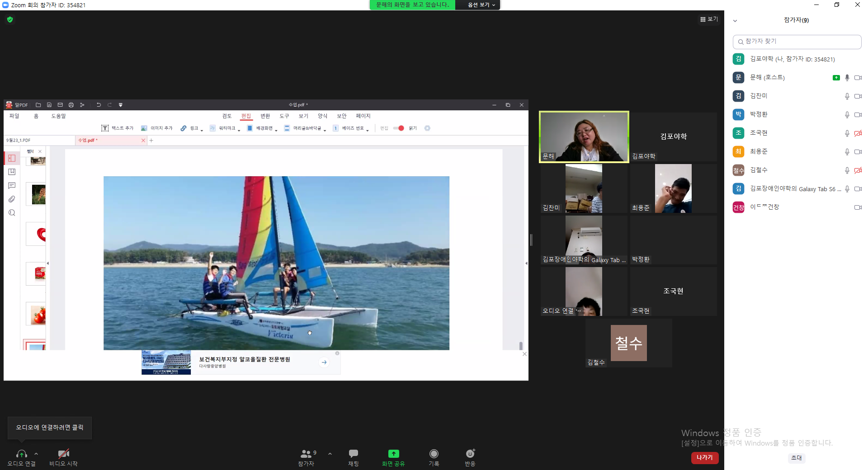Open the 채팅 chat icon
The image size is (868, 470).
(x=354, y=453)
